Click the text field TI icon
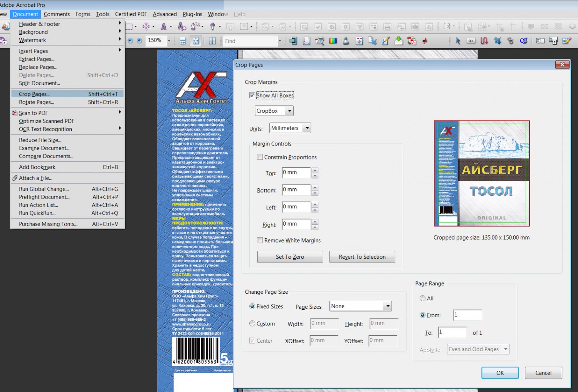 (x=540, y=41)
